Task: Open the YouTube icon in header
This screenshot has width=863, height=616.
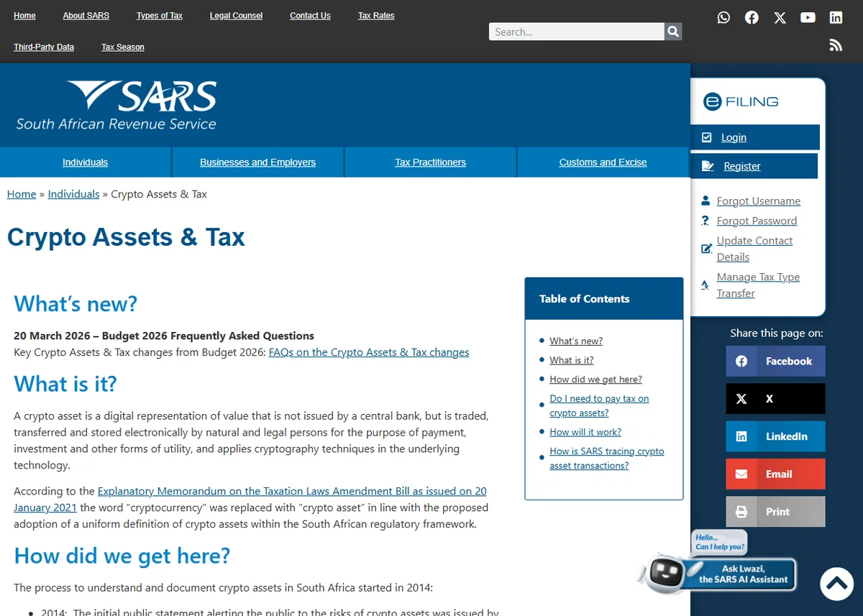Action: tap(808, 17)
